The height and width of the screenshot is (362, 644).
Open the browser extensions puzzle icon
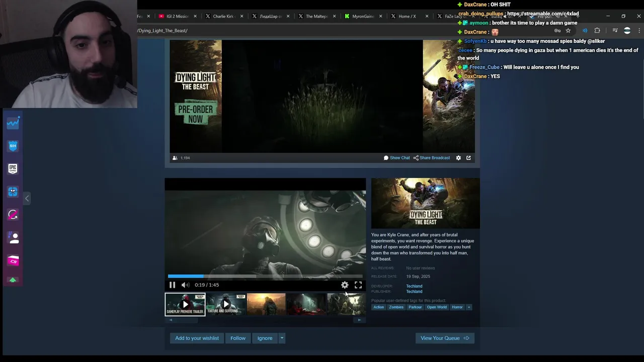pyautogui.click(x=597, y=31)
